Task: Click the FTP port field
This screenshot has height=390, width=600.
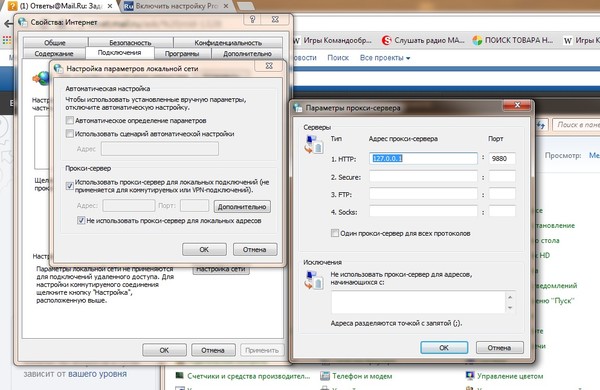Action: point(502,194)
